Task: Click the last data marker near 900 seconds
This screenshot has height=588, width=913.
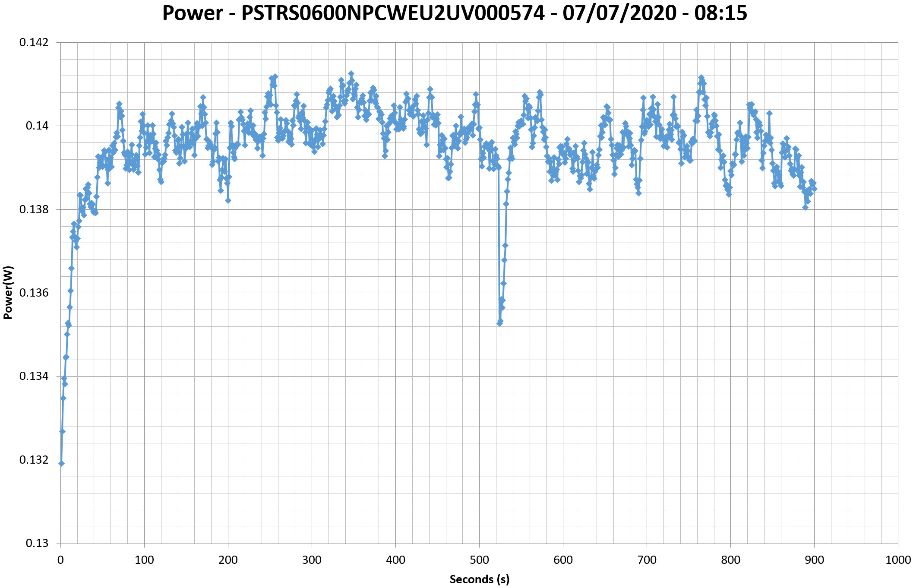Action: click(814, 189)
